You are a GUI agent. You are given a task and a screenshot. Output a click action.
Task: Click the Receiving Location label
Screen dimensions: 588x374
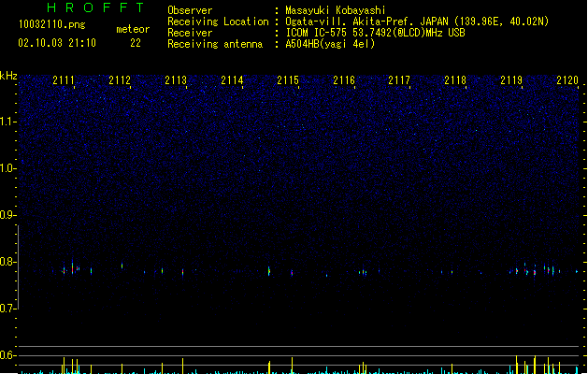coord(218,22)
